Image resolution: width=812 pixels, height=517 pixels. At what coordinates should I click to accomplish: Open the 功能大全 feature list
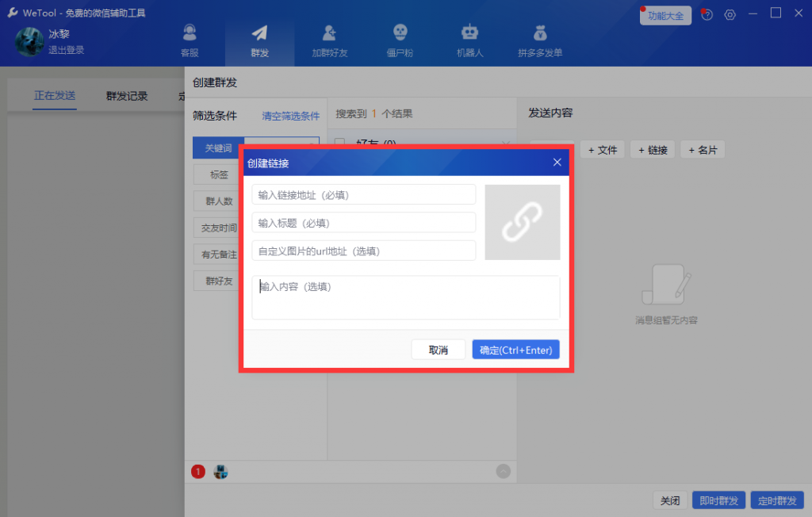pyautogui.click(x=665, y=16)
